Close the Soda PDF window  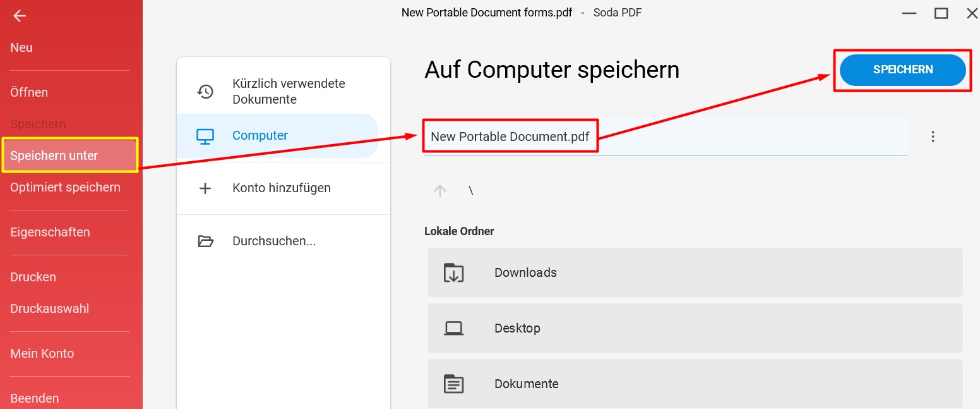pyautogui.click(x=972, y=13)
